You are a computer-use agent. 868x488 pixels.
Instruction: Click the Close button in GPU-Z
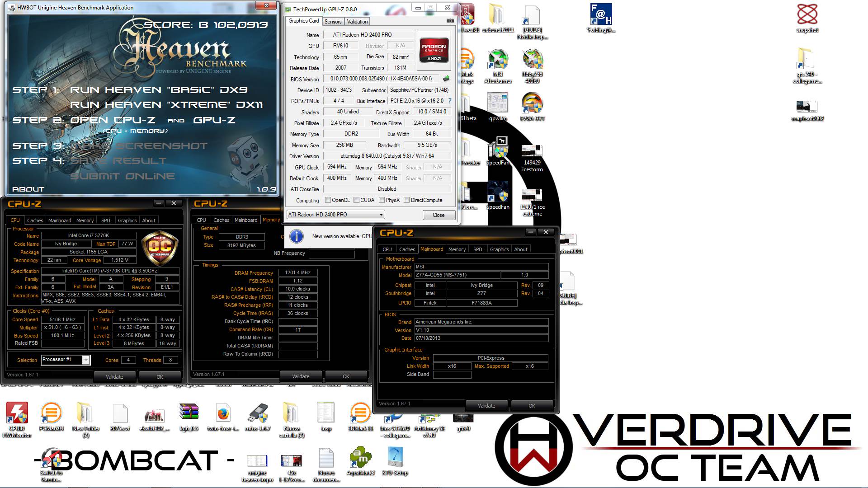pos(439,215)
